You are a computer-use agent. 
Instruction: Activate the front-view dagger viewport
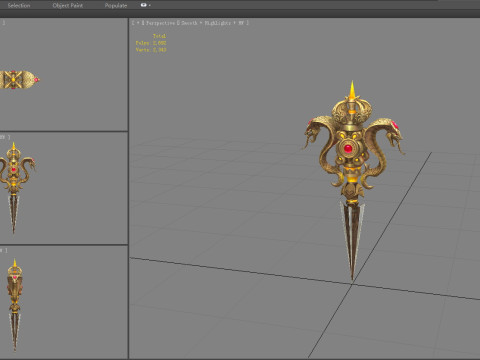[63, 188]
